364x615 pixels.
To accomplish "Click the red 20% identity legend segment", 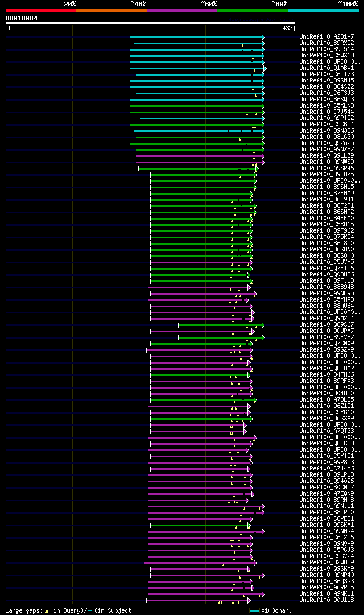I will tap(41, 10).
